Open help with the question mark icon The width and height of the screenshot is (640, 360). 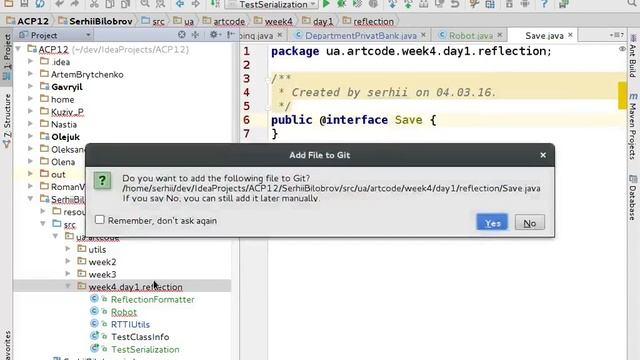pos(544,4)
